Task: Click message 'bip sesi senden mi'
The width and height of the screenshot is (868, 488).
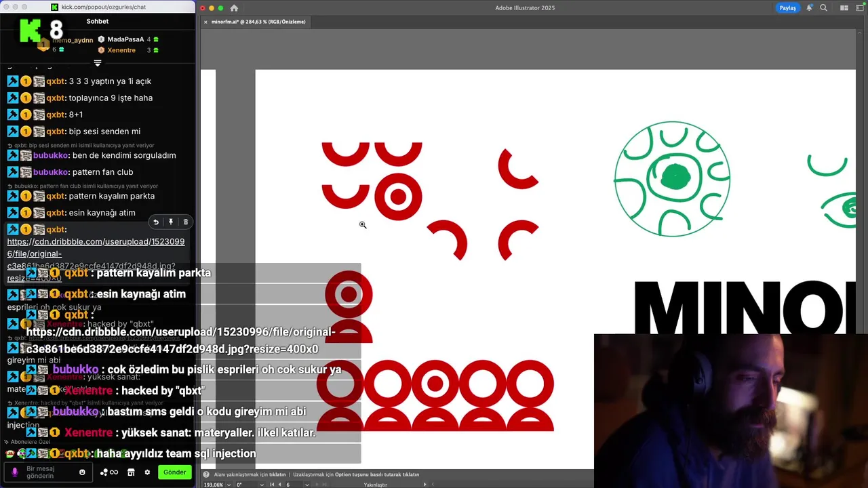Action: (104, 131)
